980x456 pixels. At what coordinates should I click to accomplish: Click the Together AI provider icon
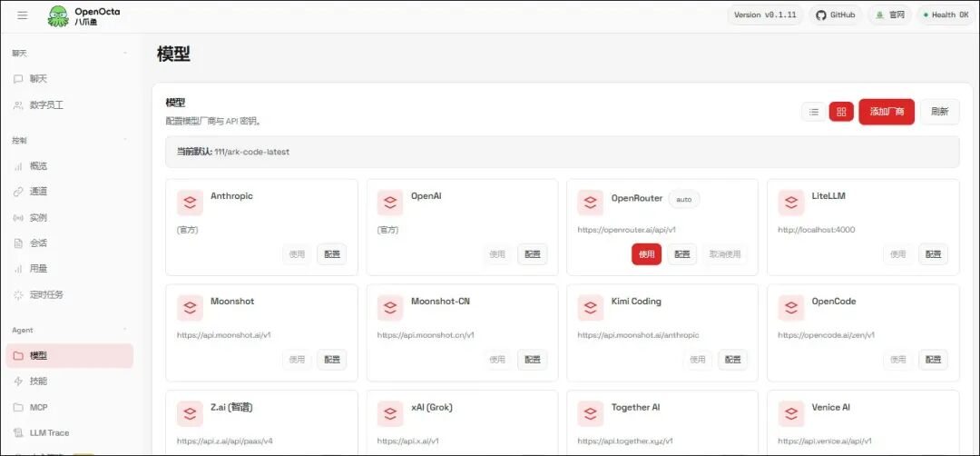(590, 413)
